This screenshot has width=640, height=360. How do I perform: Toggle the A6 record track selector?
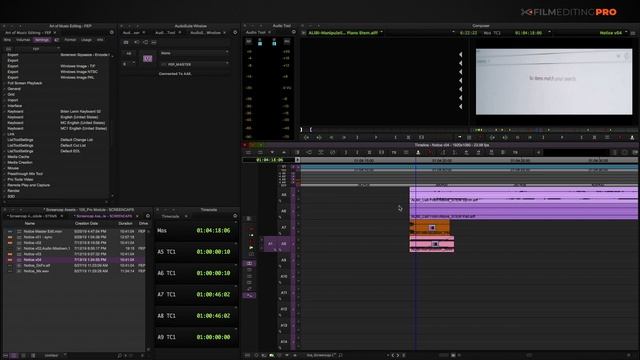(284, 211)
